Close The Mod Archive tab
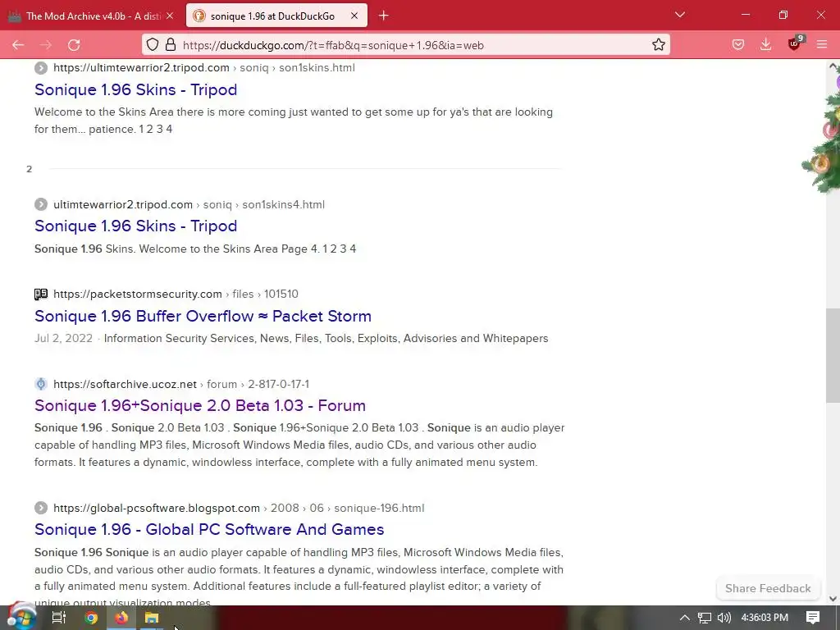 [x=170, y=16]
